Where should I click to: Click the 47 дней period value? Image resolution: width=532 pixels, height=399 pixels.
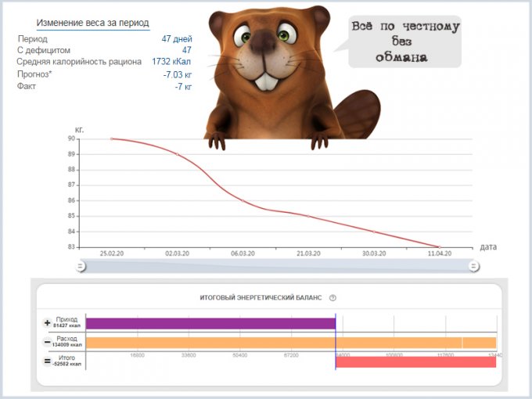(x=176, y=39)
